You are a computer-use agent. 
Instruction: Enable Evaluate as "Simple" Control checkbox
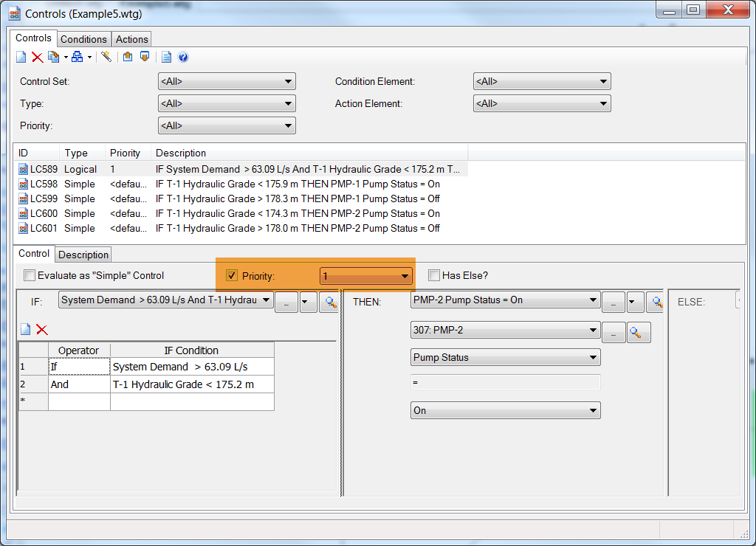click(x=30, y=276)
